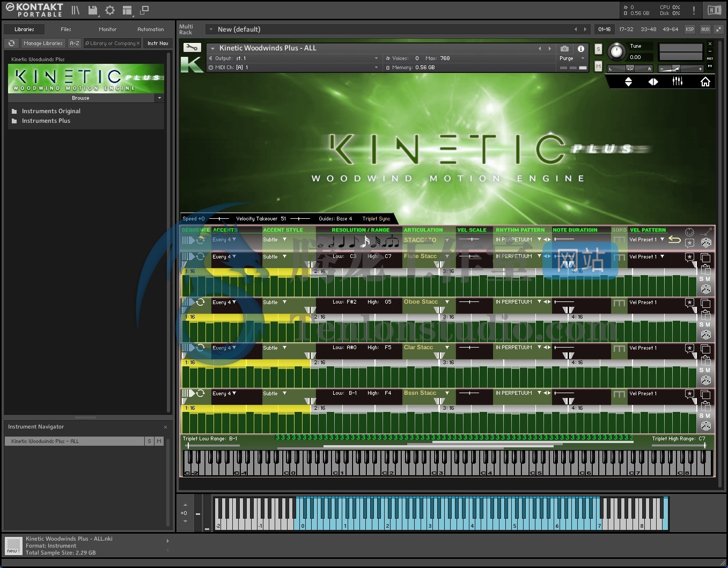Click the exclamation panic icon

click(694, 10)
